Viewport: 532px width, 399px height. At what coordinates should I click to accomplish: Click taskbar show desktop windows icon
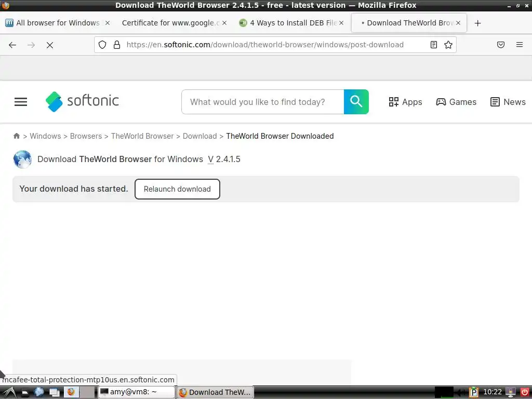(54, 393)
